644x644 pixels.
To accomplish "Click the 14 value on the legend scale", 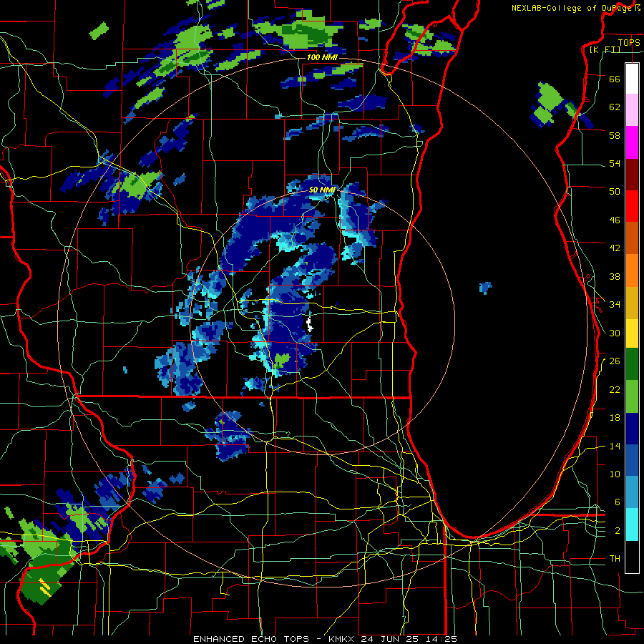I will pos(615,446).
